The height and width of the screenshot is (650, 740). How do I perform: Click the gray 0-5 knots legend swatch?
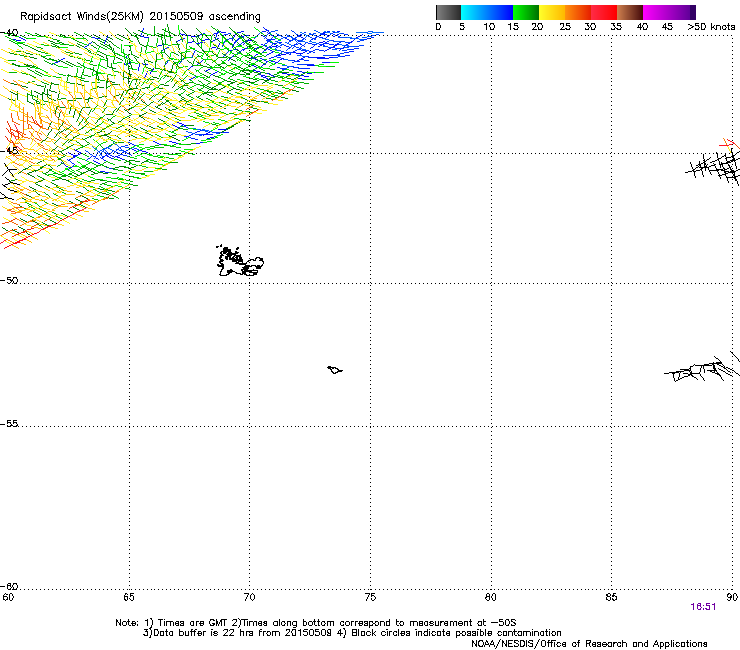coord(448,12)
